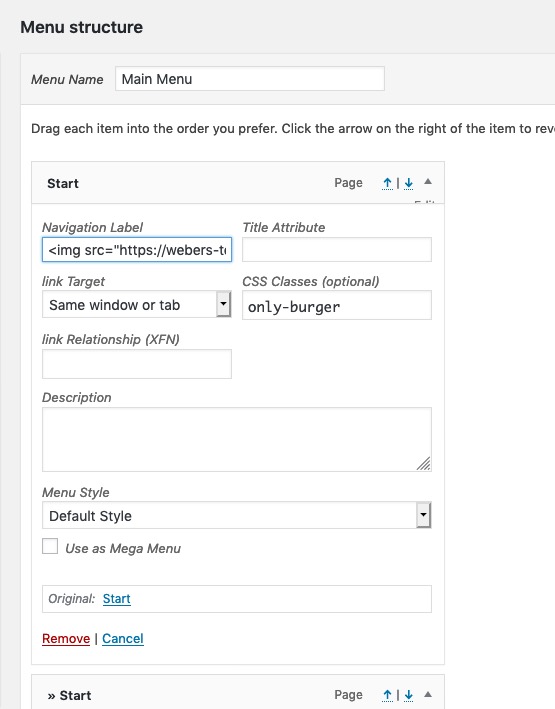Move the » Start sub item up
This screenshot has width=555, height=709.
pyautogui.click(x=387, y=695)
